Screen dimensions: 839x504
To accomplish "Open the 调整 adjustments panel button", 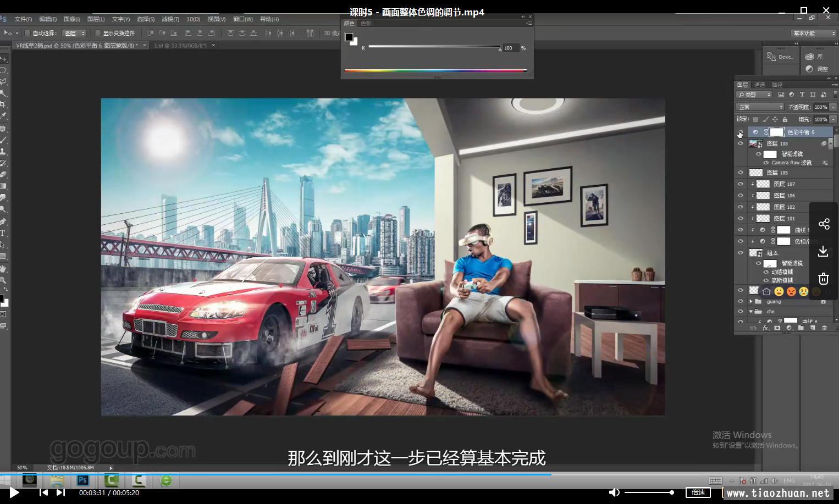I will click(817, 69).
